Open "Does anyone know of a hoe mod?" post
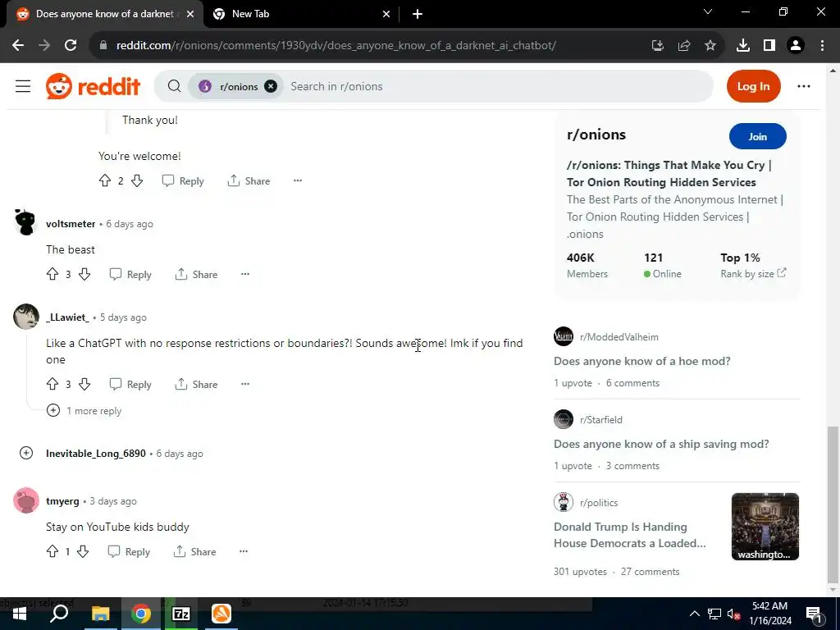Screen dimensions: 840x630 [x=641, y=361]
